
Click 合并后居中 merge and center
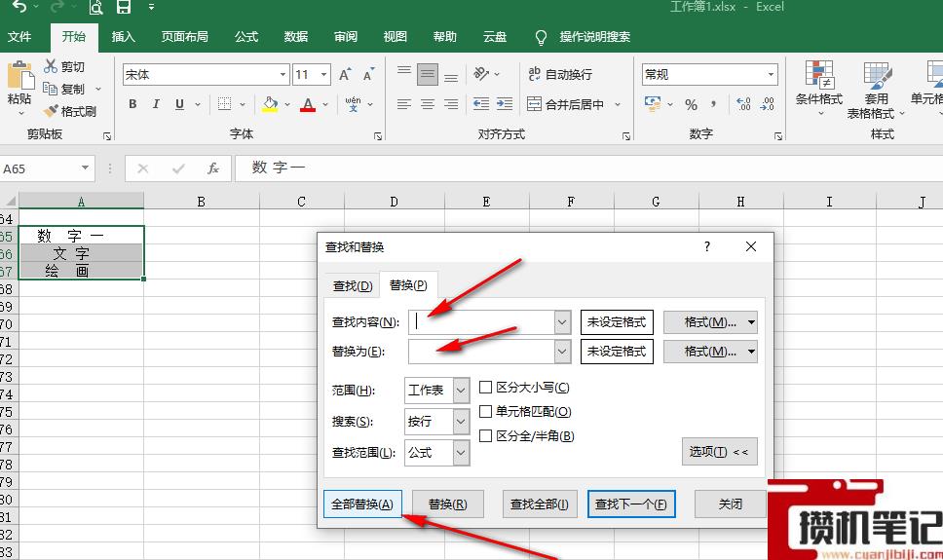point(565,104)
